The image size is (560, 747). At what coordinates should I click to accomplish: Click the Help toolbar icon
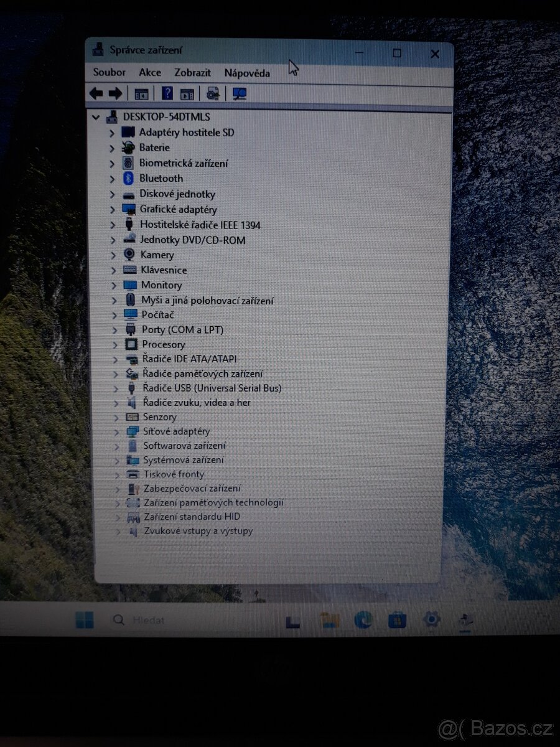167,93
